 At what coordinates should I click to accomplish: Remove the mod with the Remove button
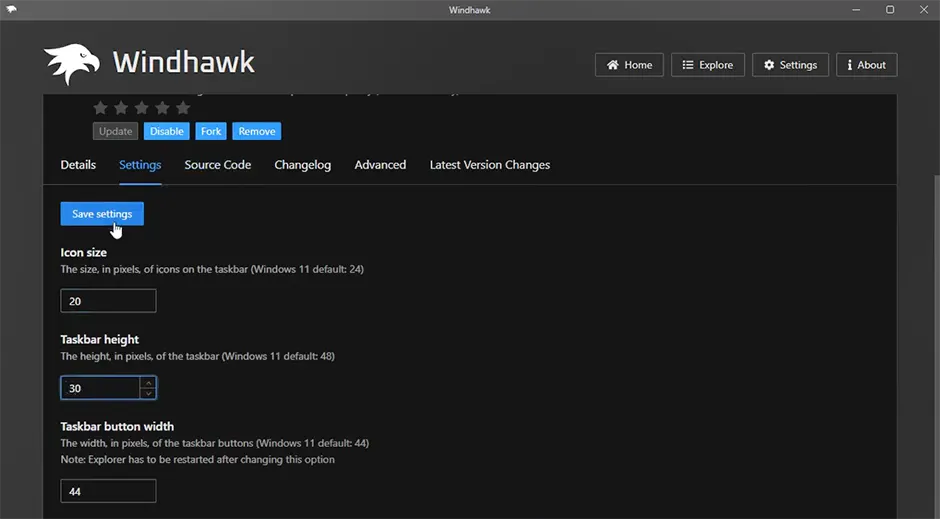pos(256,131)
